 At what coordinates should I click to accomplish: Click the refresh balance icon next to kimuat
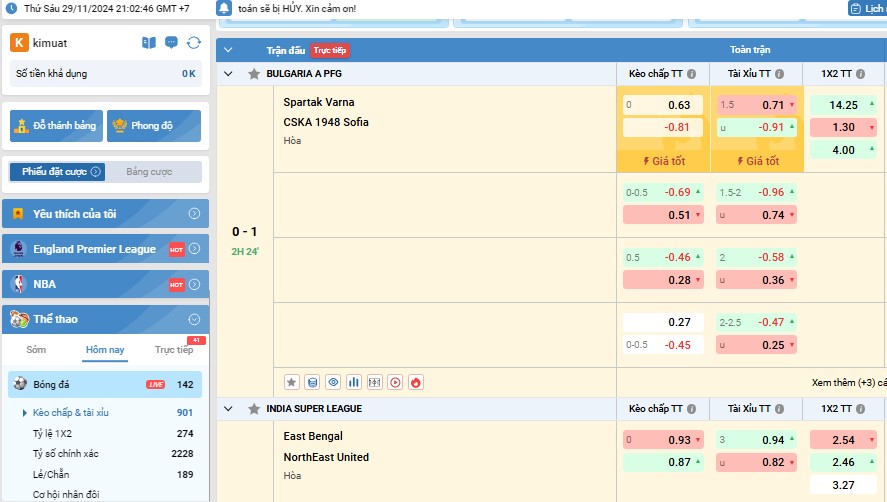[194, 43]
